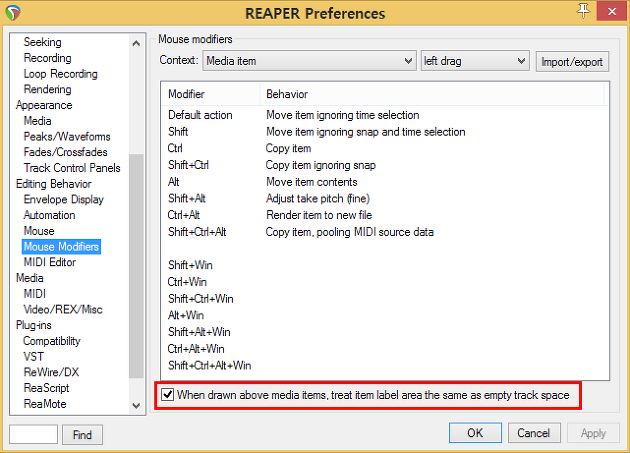Click 'Adjust take pitch (fine)' behavior
Screen dimensions: 630x453
tap(318, 199)
